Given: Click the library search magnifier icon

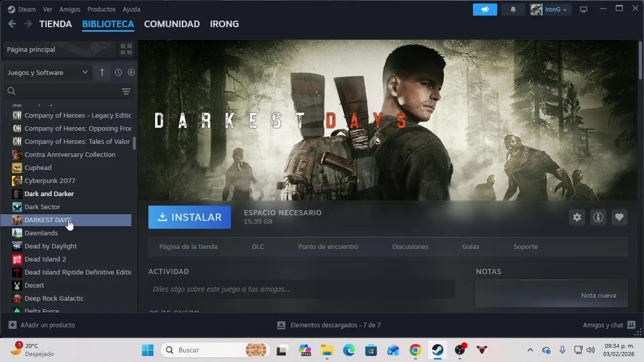Looking at the screenshot, I should pos(12,91).
